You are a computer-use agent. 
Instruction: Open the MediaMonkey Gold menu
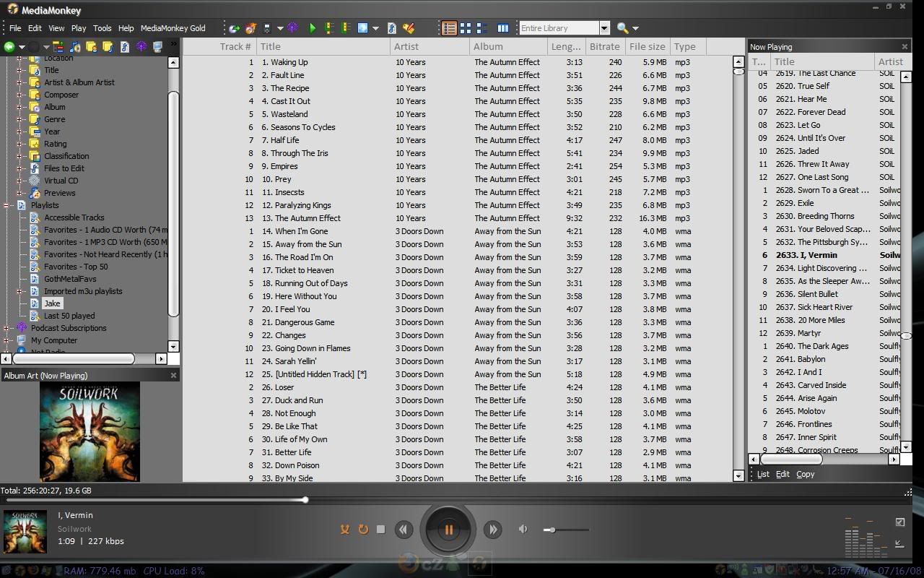coord(173,28)
